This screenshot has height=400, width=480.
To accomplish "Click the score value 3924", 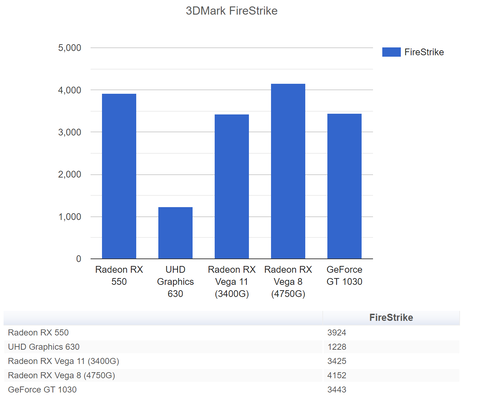I will (x=337, y=333).
